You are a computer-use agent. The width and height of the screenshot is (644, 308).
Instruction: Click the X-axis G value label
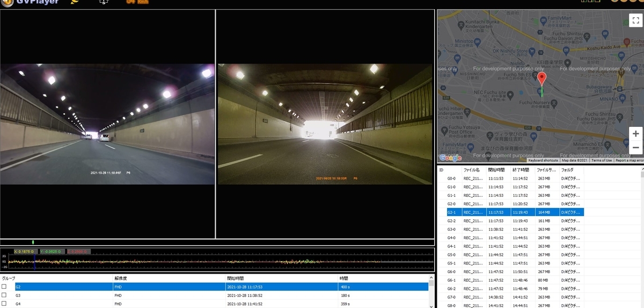point(26,251)
